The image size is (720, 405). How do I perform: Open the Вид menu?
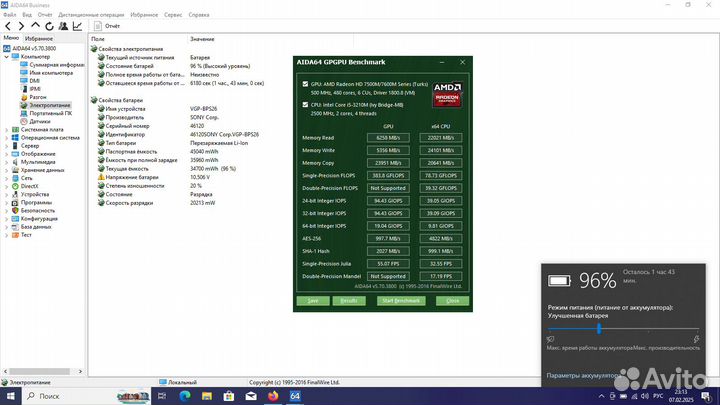coord(27,15)
